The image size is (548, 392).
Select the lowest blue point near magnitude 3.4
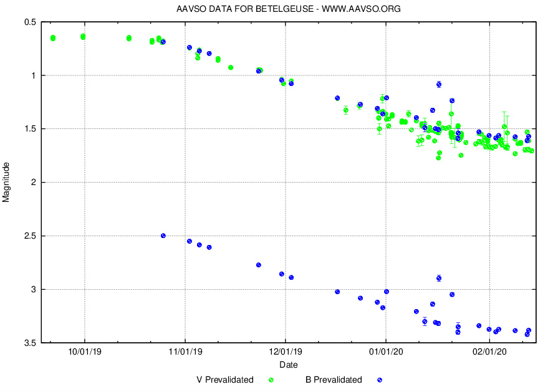[528, 334]
